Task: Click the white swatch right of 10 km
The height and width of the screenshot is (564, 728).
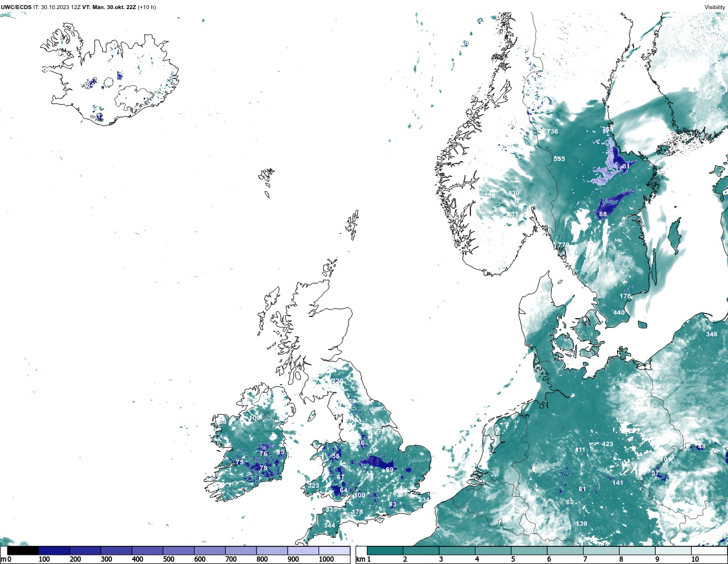Action: pyautogui.click(x=709, y=550)
